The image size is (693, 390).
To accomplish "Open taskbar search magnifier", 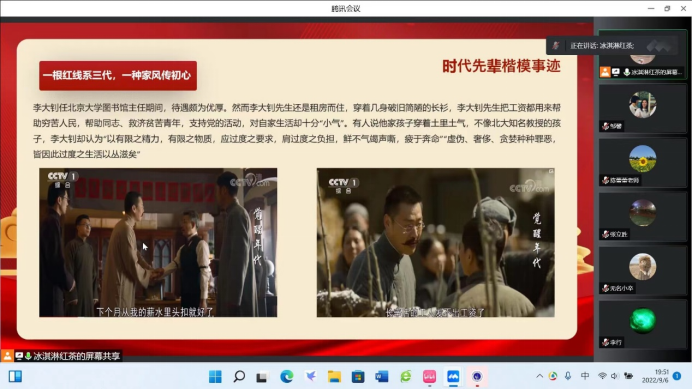I will click(x=239, y=377).
